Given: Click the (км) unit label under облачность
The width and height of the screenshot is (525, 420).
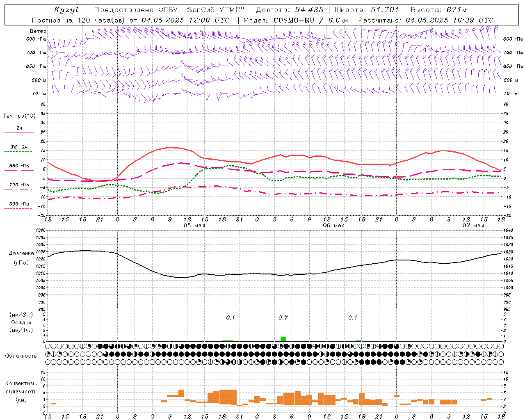Looking at the screenshot, I should coord(21,399).
